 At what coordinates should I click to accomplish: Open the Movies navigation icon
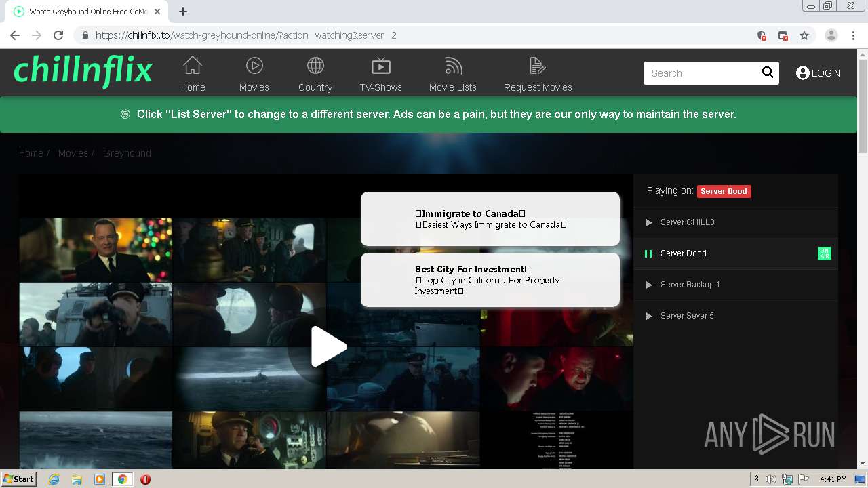[x=254, y=66]
